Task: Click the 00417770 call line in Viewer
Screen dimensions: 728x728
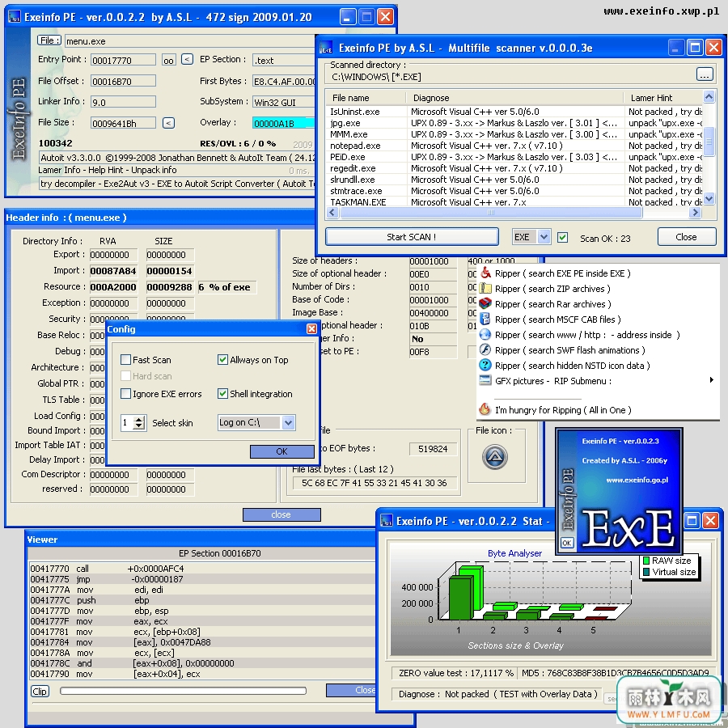Action: point(201,569)
